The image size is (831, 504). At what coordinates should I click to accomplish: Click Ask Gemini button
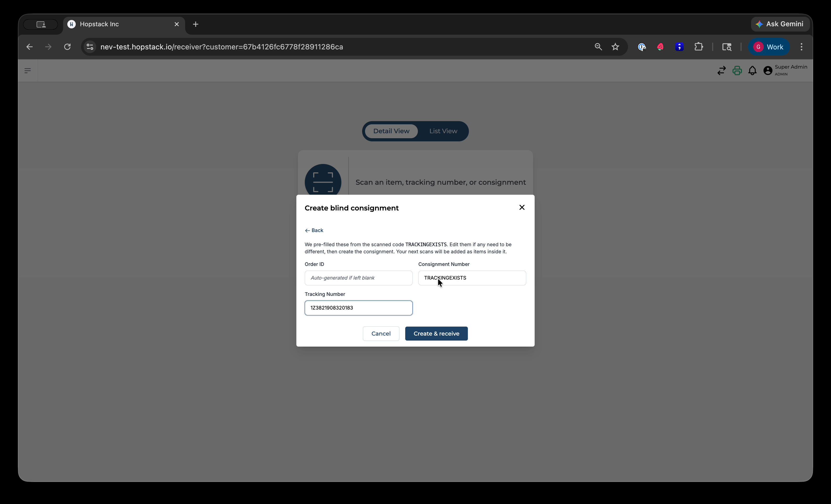tap(780, 24)
